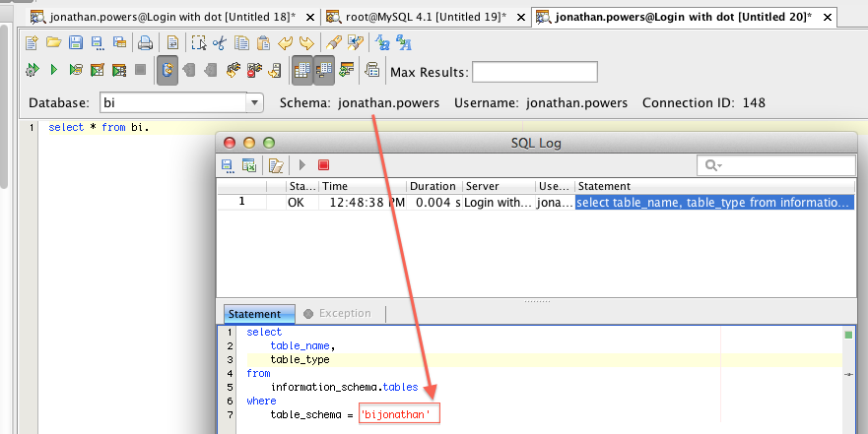Toggle tree results view button
The image size is (868, 434).
(x=324, y=70)
